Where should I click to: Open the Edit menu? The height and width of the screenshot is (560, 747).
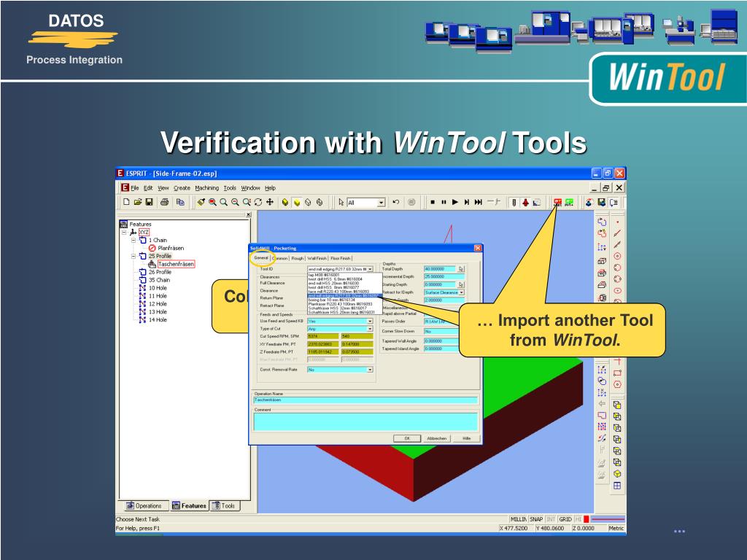(148, 188)
